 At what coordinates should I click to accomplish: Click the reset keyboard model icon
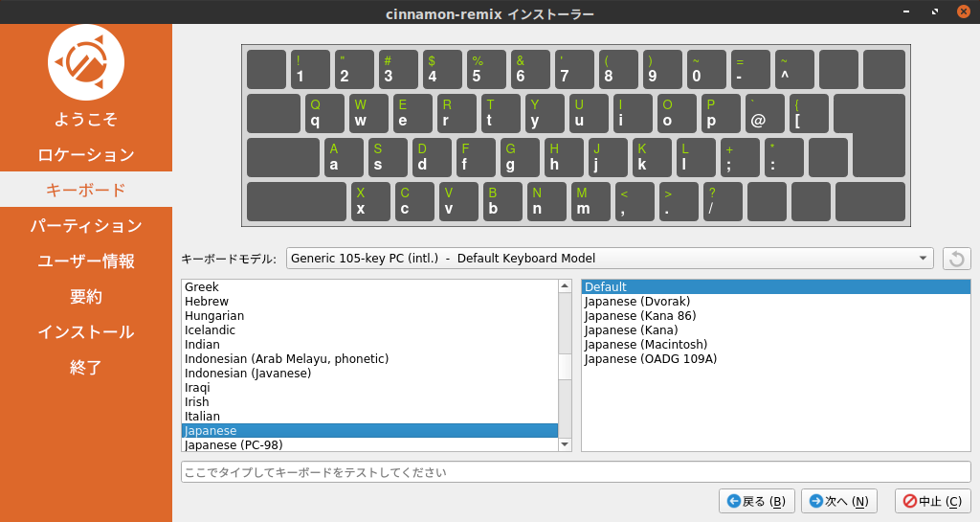(x=956, y=259)
